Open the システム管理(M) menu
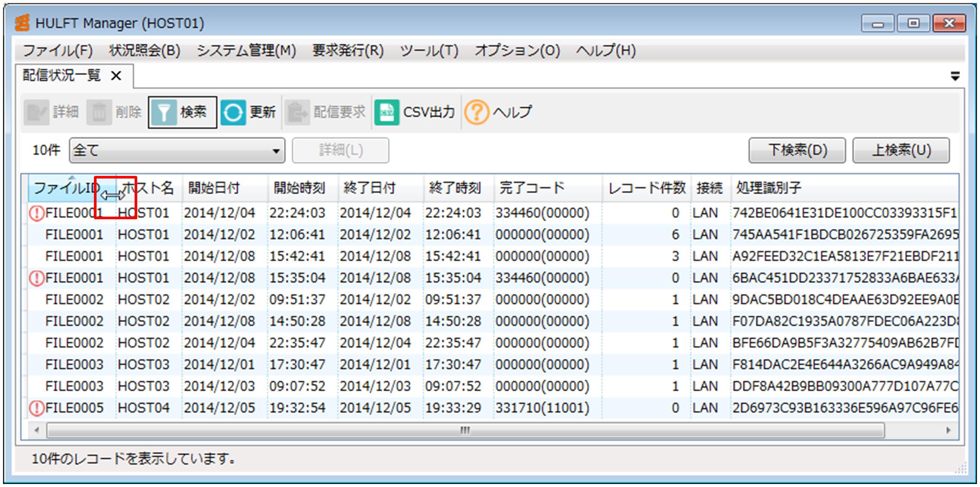Screen dimensions: 980x487 tap(246, 51)
